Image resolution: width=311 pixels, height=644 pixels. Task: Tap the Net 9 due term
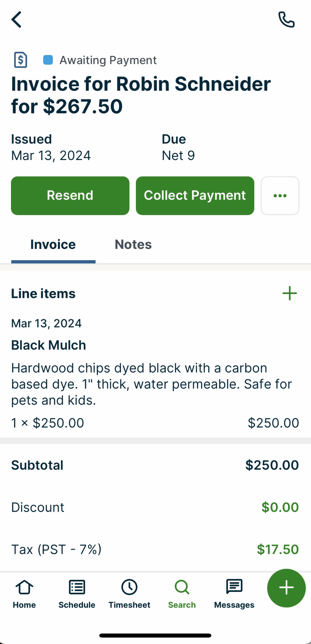pyautogui.click(x=178, y=156)
